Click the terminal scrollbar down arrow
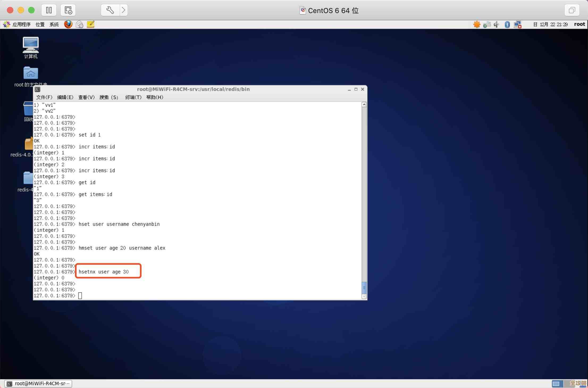588x388 pixels. pos(364,296)
